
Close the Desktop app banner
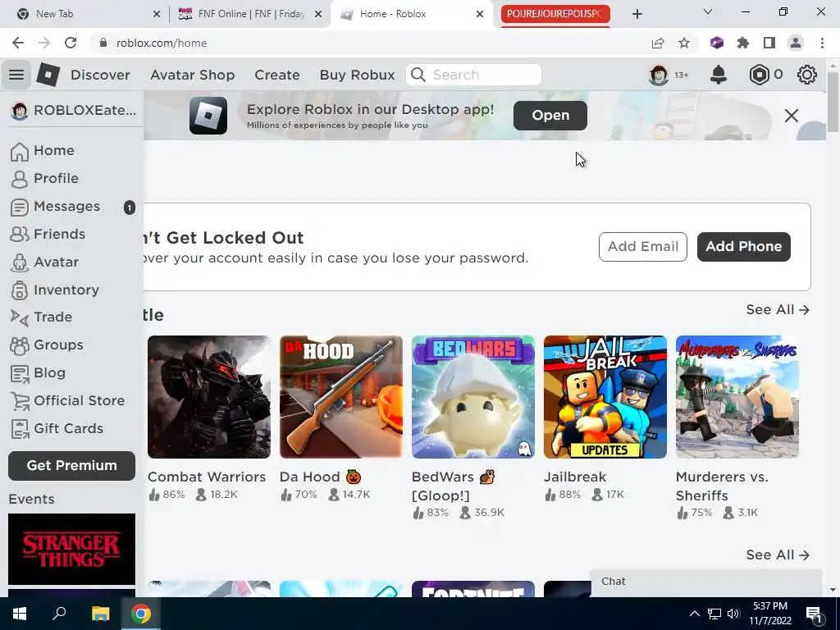tap(792, 115)
